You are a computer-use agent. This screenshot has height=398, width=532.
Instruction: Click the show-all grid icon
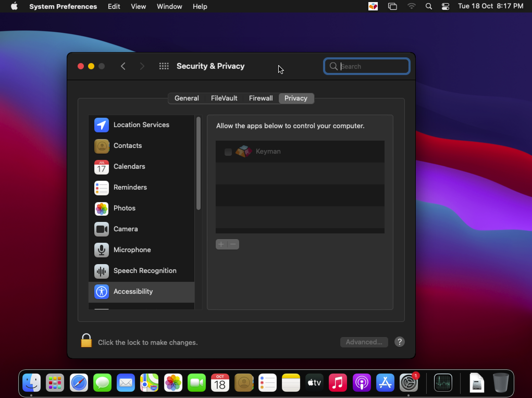pyautogui.click(x=164, y=66)
